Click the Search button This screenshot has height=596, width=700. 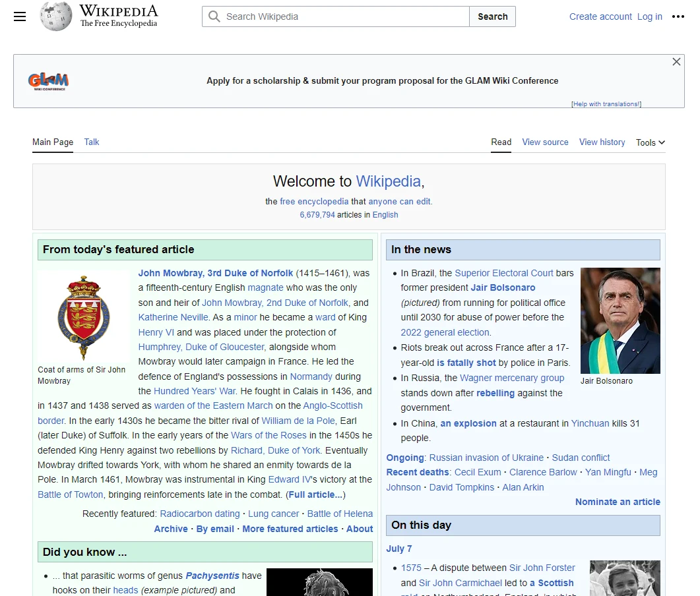[492, 16]
